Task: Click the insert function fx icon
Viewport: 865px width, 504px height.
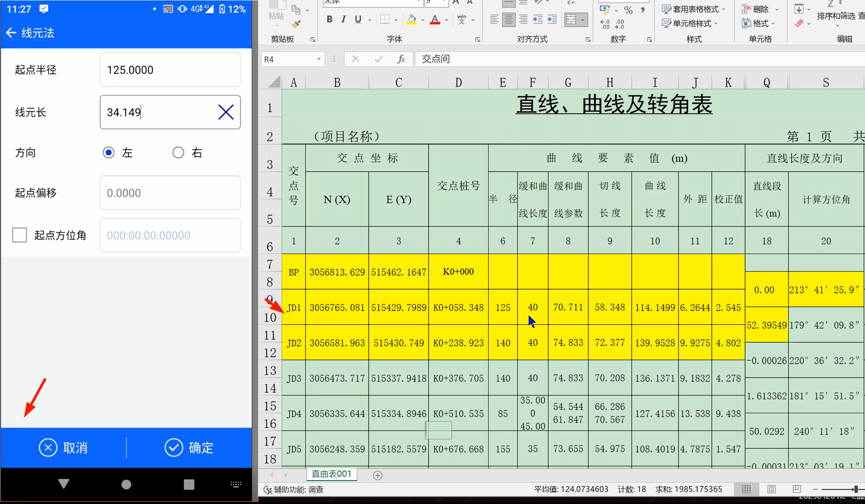Action: coord(401,59)
